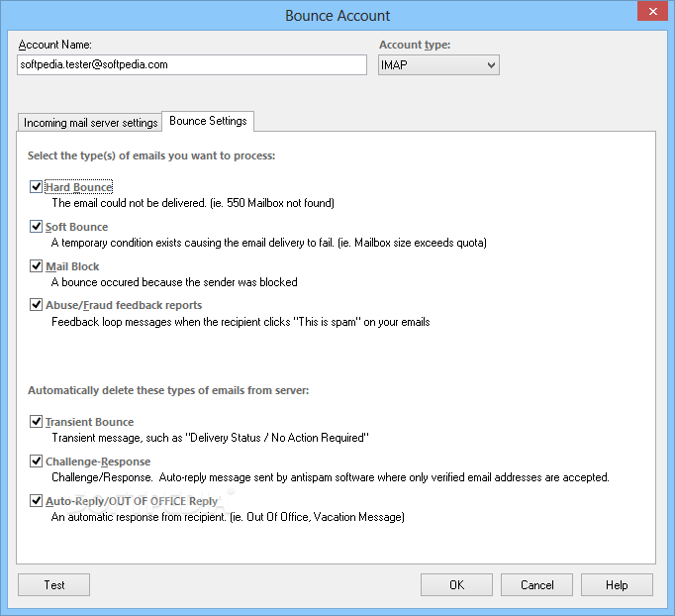Toggle Abuse/Fraud feedback reports checkbox
The width and height of the screenshot is (675, 616).
pyautogui.click(x=36, y=305)
